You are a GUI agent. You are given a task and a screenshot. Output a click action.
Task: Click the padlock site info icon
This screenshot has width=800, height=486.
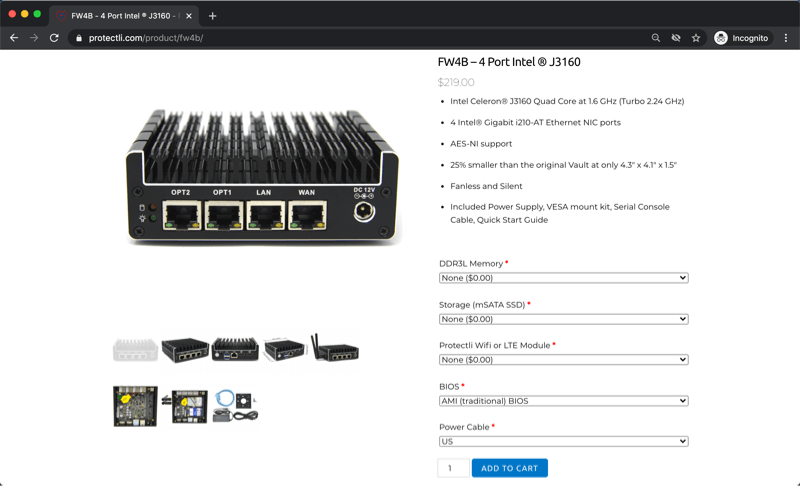79,38
